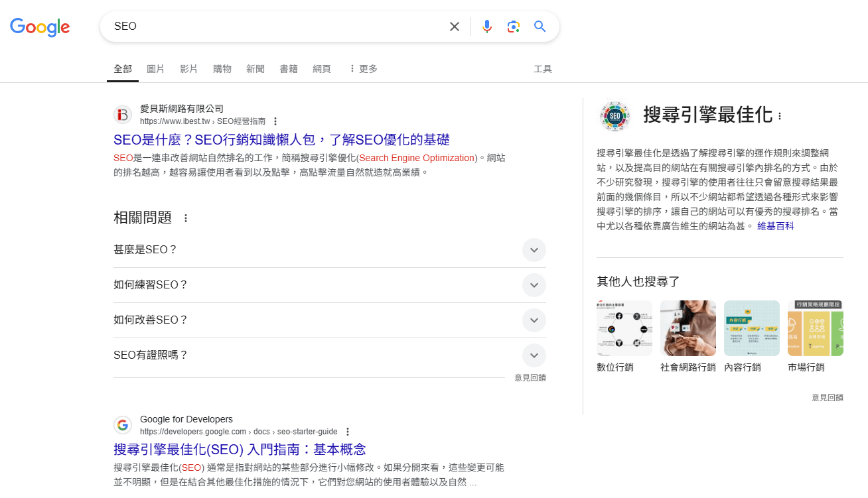Click the Google for Developers site name
The height and width of the screenshot is (498, 868).
tap(186, 419)
